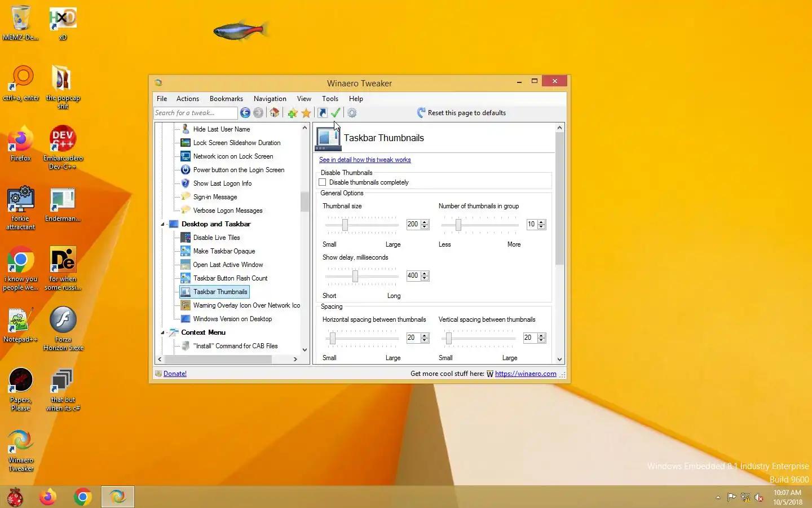Image resolution: width=812 pixels, height=508 pixels.
Task: Select Make Taskbar Opaque tree item
Action: (x=224, y=251)
